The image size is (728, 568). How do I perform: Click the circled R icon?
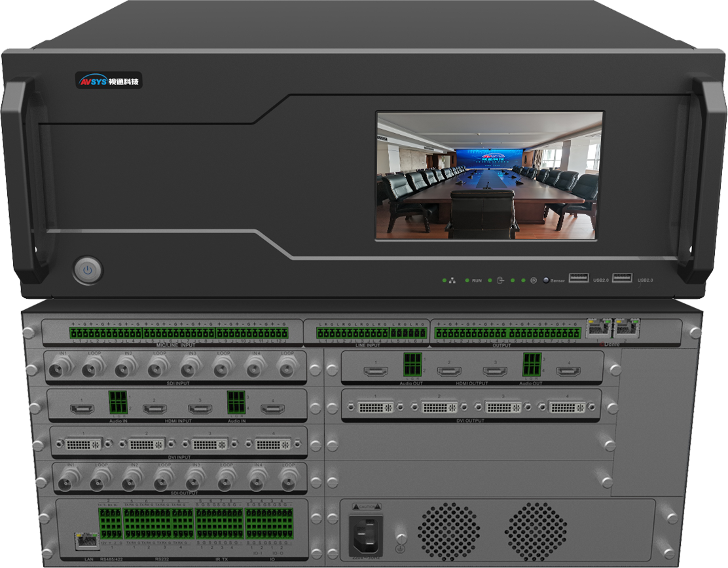[534, 280]
